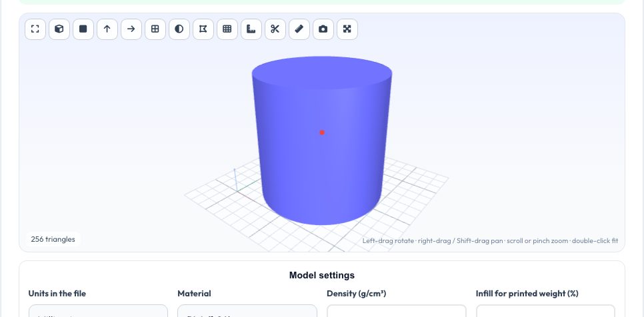Focus the Density (g/cm³) input field
The image size is (644, 317).
(397, 311)
